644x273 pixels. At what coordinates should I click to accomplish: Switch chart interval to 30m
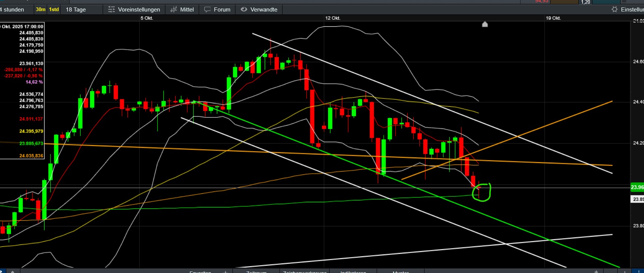tap(41, 10)
